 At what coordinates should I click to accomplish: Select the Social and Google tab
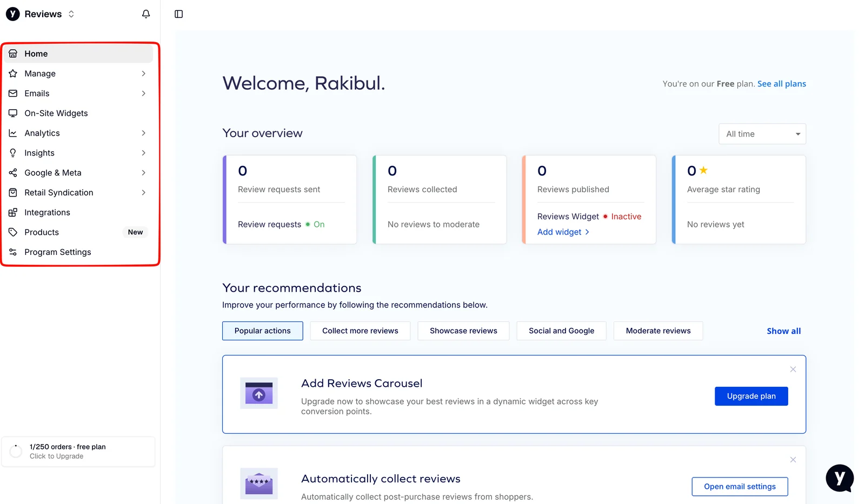click(561, 331)
